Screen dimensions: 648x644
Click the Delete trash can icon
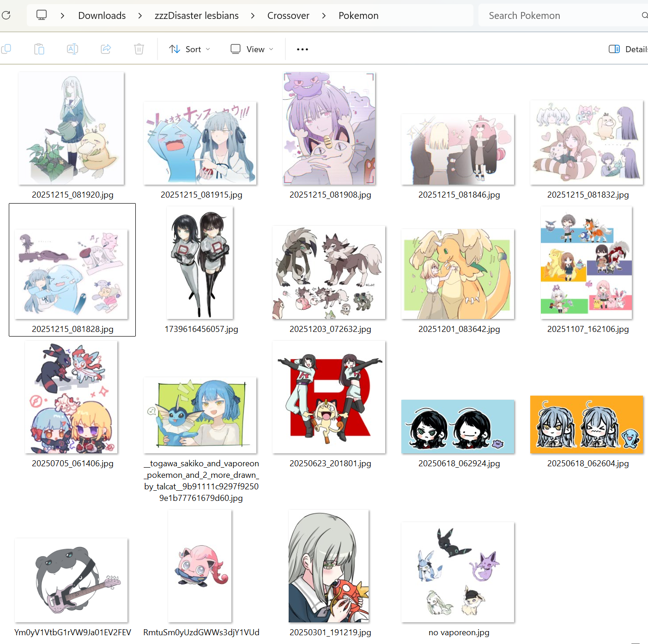pyautogui.click(x=139, y=49)
